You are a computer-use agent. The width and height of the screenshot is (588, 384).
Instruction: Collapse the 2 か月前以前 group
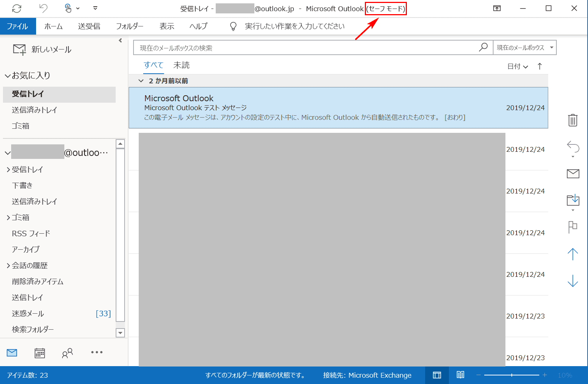click(141, 81)
